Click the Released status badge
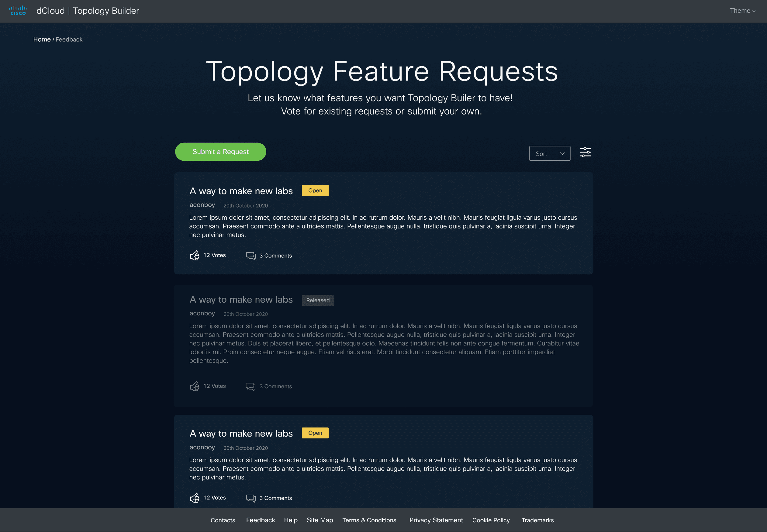 (x=318, y=300)
